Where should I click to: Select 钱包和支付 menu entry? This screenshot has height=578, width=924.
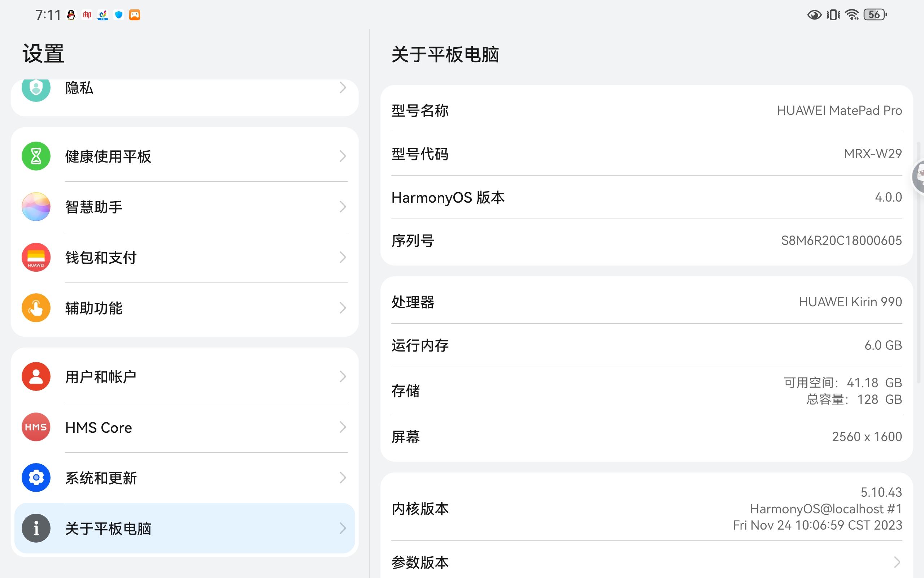point(185,257)
